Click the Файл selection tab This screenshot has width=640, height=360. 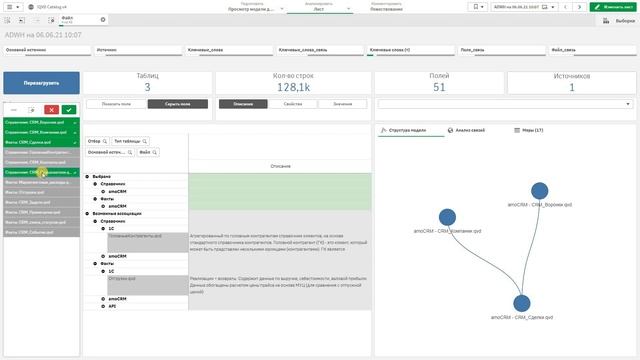click(x=84, y=20)
